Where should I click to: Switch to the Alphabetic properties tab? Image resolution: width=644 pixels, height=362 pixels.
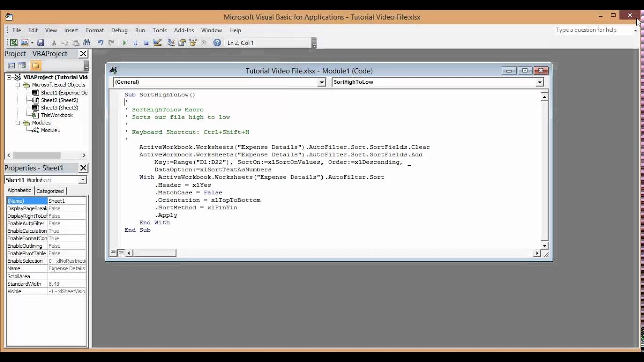click(x=19, y=190)
